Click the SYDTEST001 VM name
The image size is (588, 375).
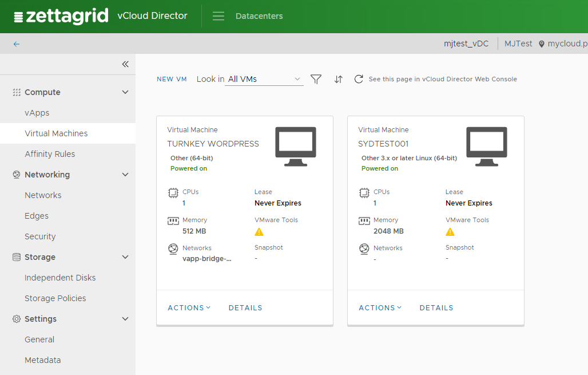pyautogui.click(x=383, y=144)
